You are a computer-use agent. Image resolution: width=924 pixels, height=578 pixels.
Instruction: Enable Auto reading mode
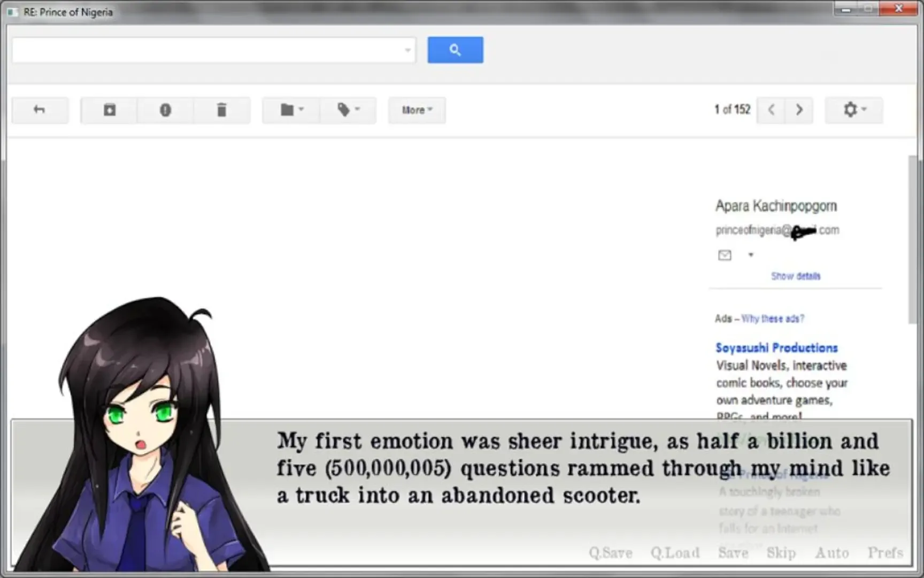click(832, 553)
